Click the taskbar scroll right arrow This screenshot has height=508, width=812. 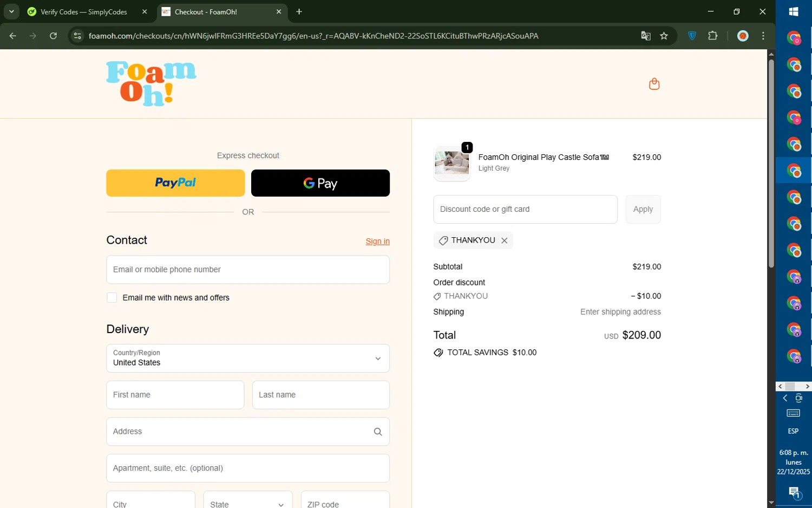[807, 386]
